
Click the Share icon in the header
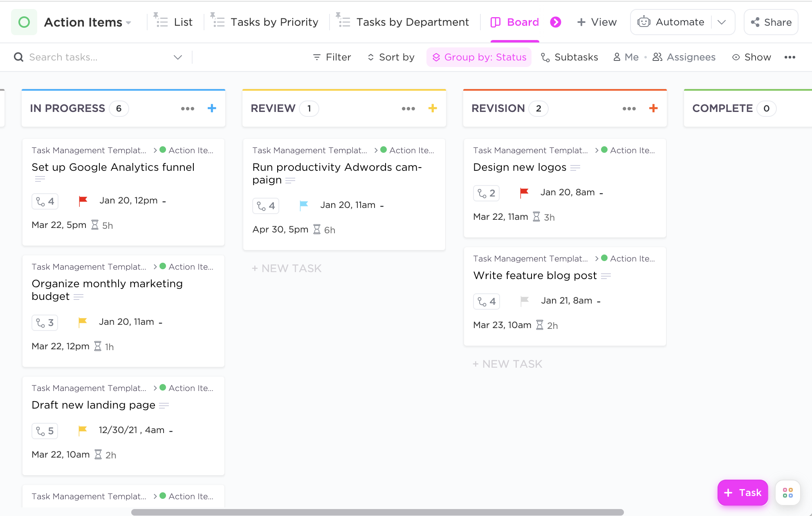(x=754, y=22)
